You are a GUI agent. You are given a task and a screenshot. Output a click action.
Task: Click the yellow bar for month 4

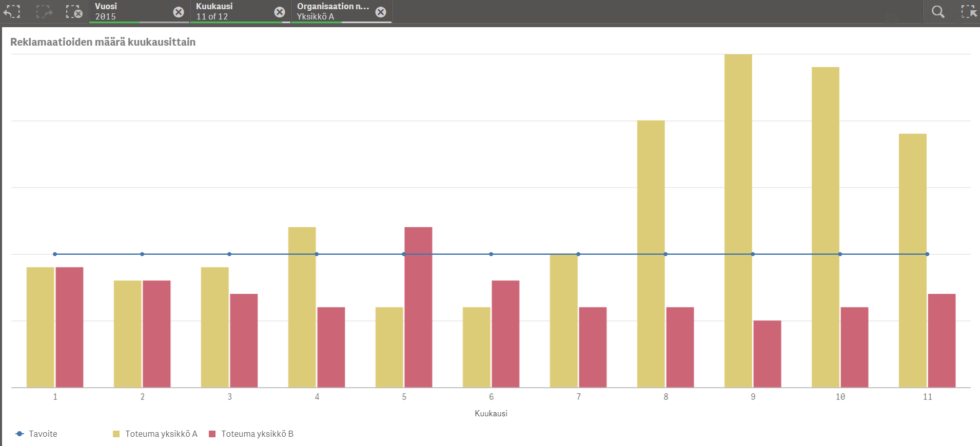(x=302, y=307)
